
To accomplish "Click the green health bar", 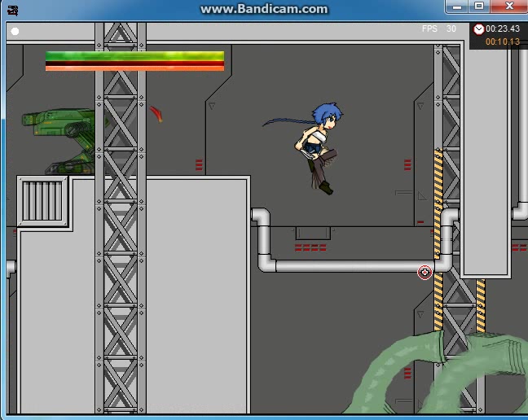I will point(134,56).
